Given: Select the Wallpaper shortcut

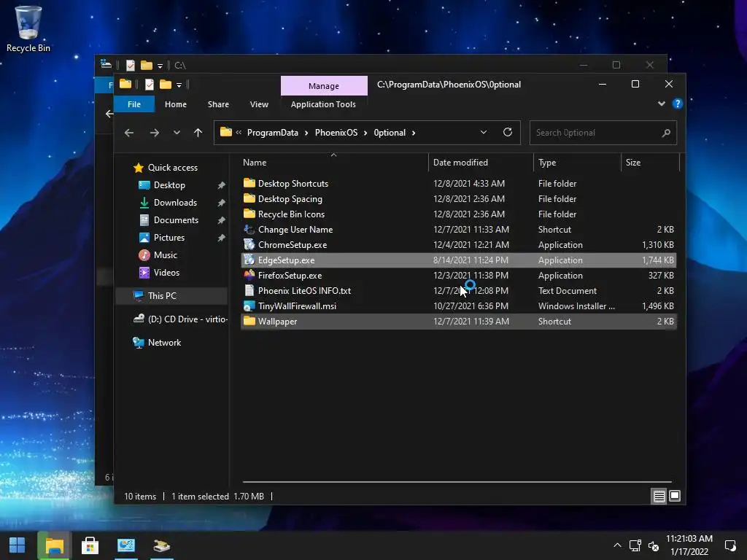Looking at the screenshot, I should [458, 322].
